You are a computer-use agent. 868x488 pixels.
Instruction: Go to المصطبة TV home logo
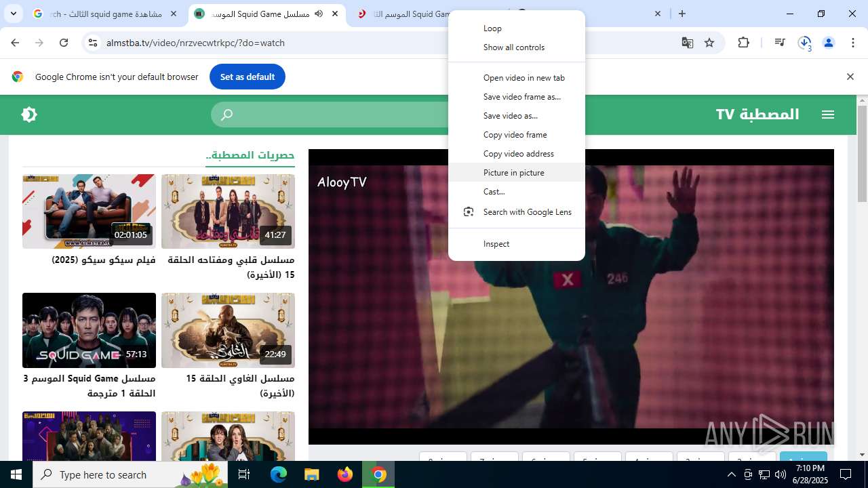(757, 115)
